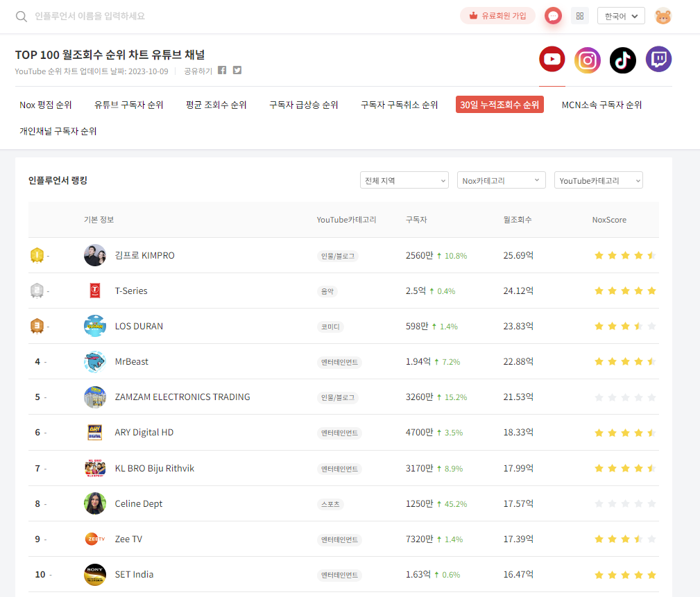The width and height of the screenshot is (700, 597).
Task: Select the 30일 누적조회수 순위 tab
Action: (500, 105)
